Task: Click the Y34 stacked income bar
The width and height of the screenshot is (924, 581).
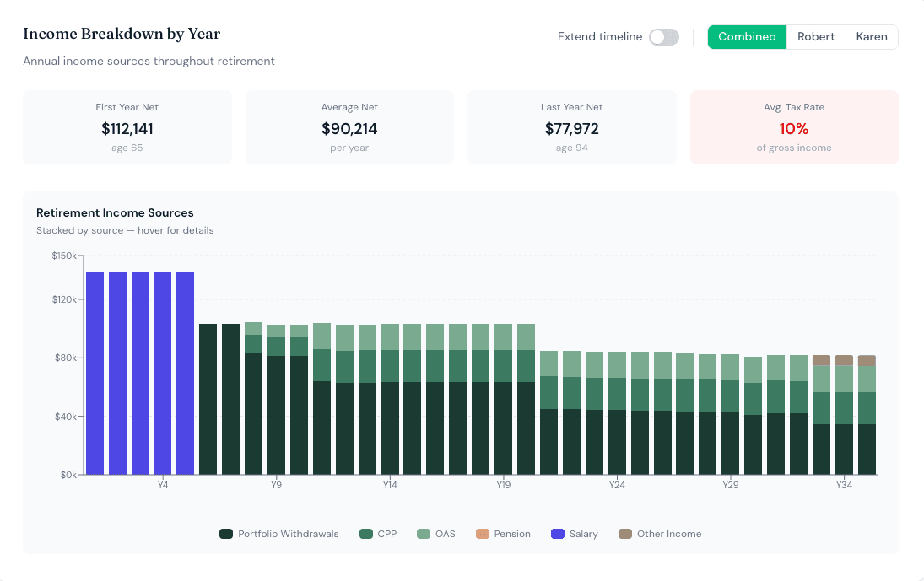Action: (x=844, y=415)
